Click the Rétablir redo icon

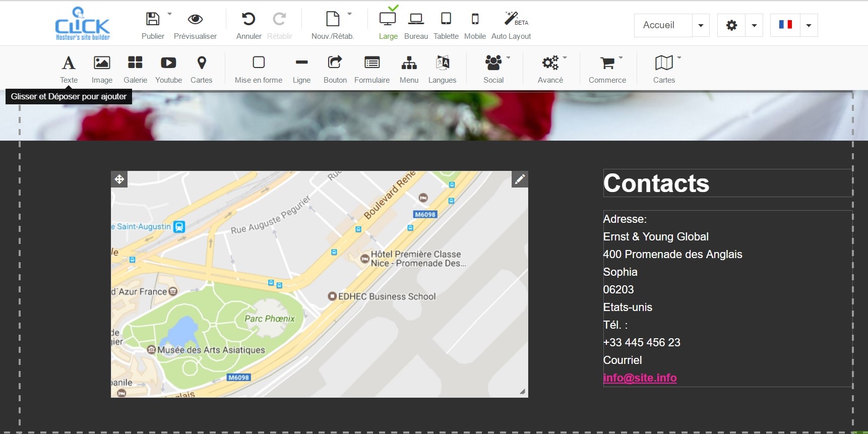(279, 19)
